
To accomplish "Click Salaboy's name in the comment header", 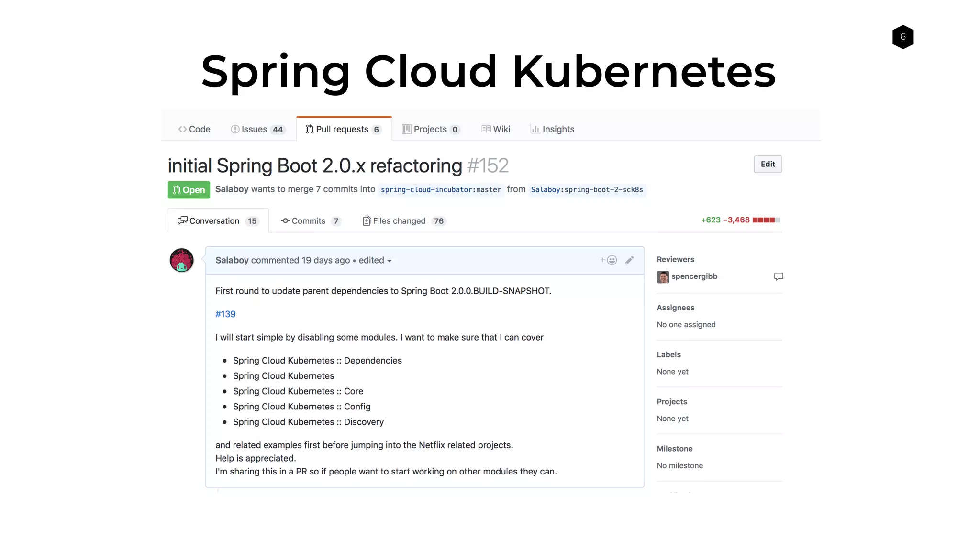I will pos(232,260).
